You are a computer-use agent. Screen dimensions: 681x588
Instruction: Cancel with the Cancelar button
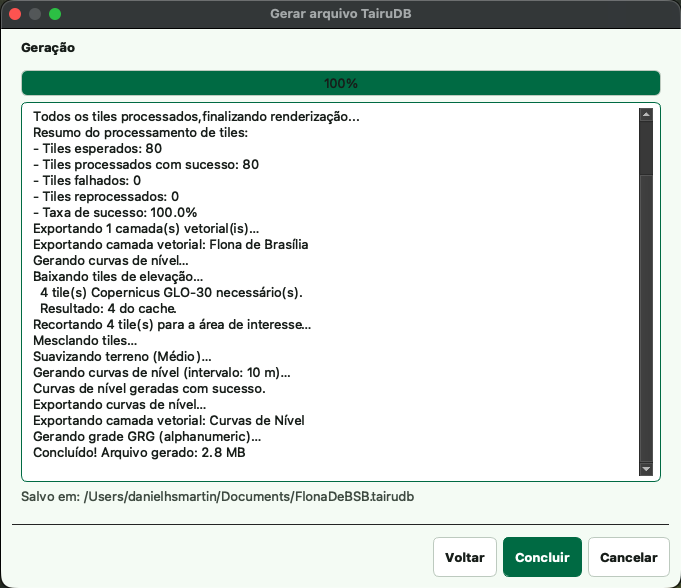pyautogui.click(x=628, y=557)
